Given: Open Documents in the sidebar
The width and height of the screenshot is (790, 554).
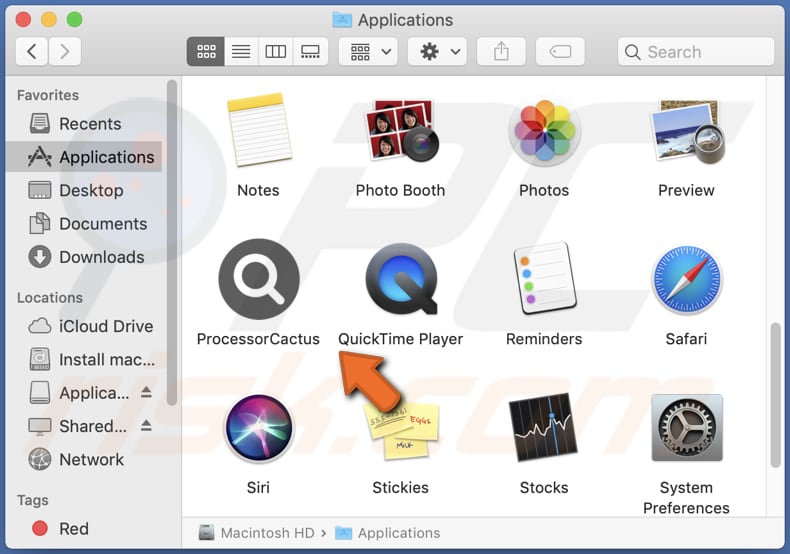Looking at the screenshot, I should (x=84, y=224).
